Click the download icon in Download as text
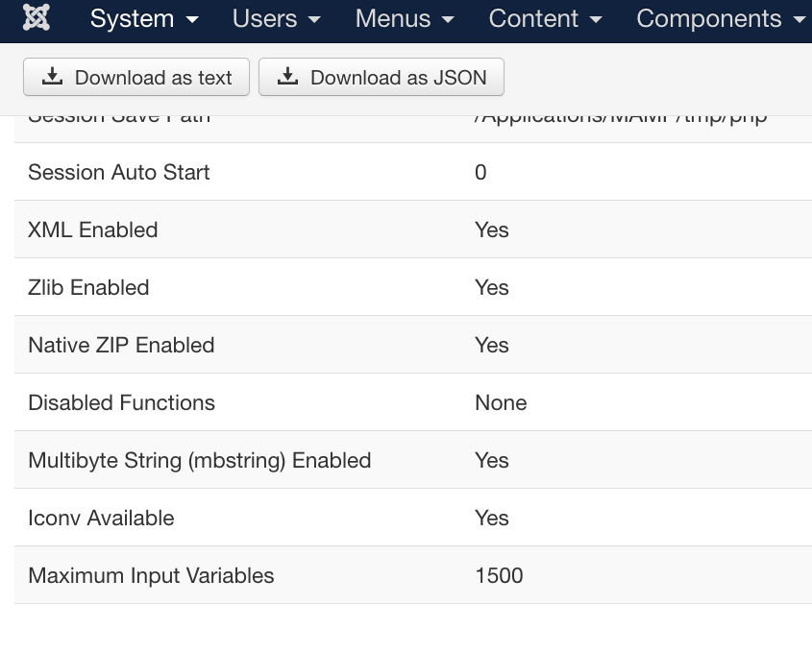Viewport: 812px width, 653px height. [52, 76]
